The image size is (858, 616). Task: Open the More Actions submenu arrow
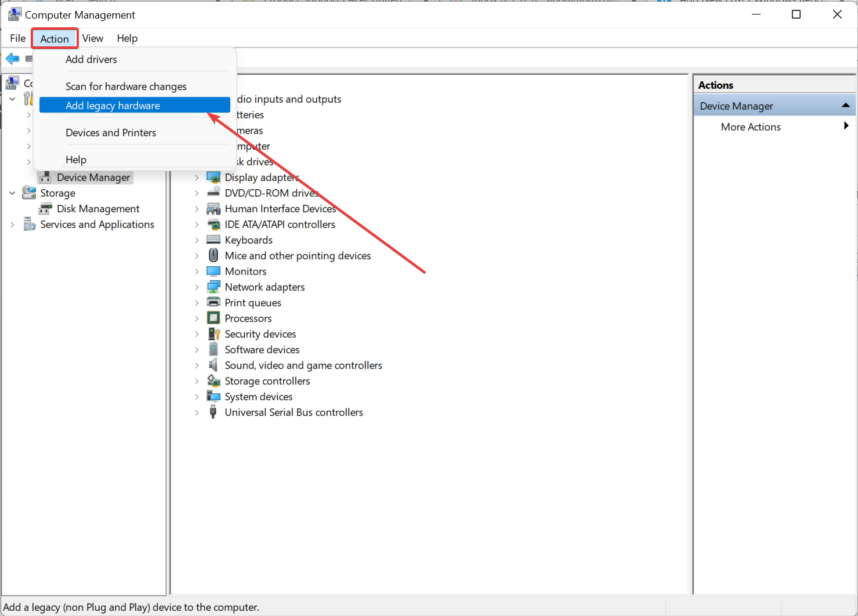pos(846,126)
